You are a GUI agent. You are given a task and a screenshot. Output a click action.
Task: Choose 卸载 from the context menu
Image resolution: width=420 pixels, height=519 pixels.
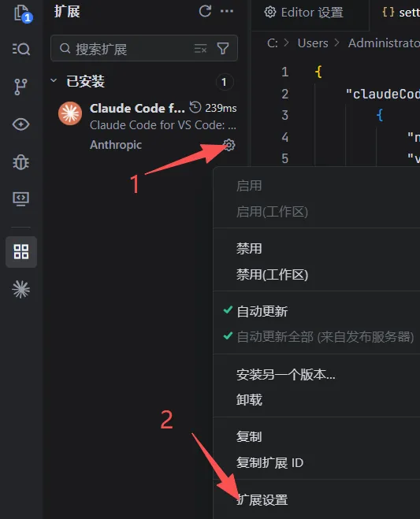[x=249, y=400]
